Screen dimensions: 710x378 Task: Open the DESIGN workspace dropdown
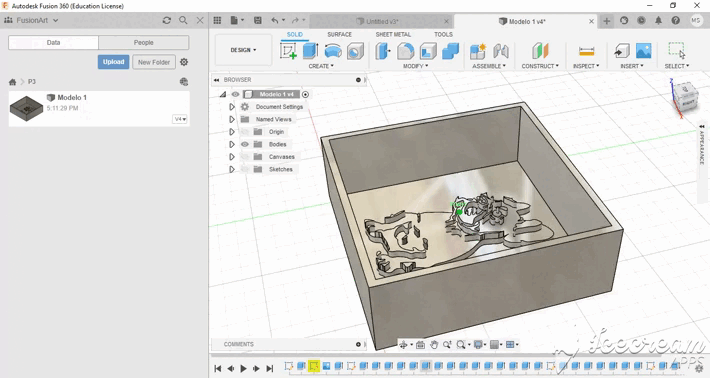(x=243, y=50)
